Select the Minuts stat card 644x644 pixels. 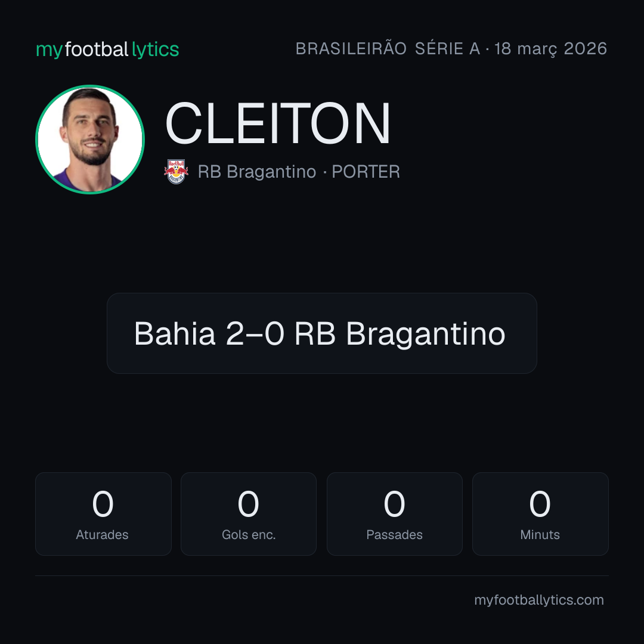[x=540, y=514]
